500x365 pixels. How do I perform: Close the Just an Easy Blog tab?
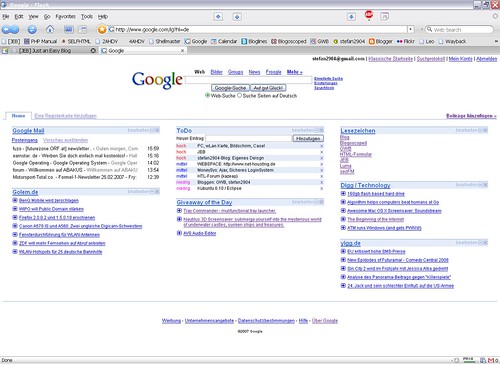(93, 51)
